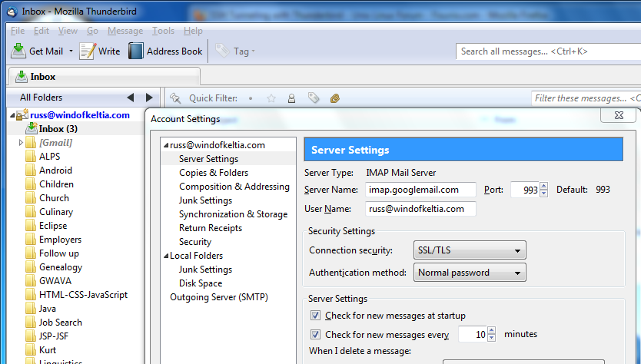Image resolution: width=641 pixels, height=364 pixels.
Task: Open the Address Book
Action: (x=165, y=51)
